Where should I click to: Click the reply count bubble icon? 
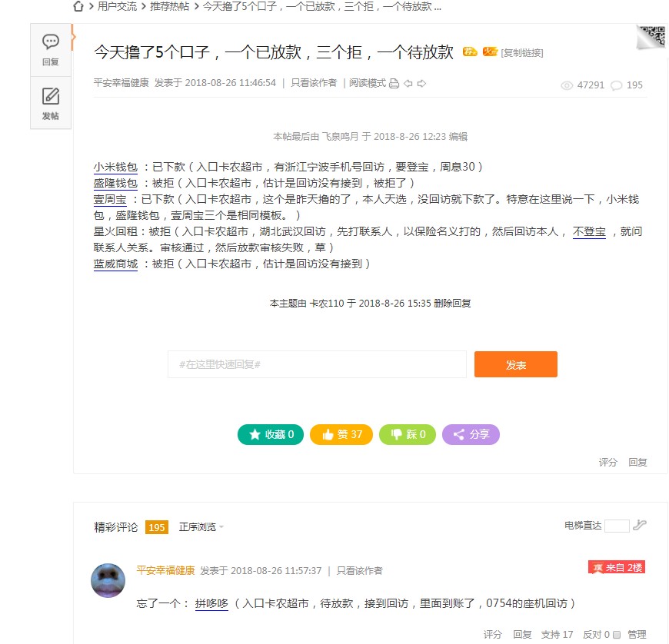616,85
